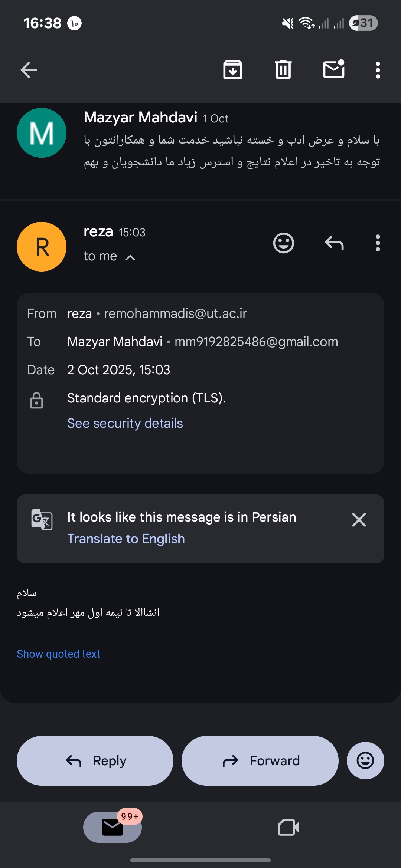Switch to the Meet video tab
401x868 pixels.
(288, 827)
